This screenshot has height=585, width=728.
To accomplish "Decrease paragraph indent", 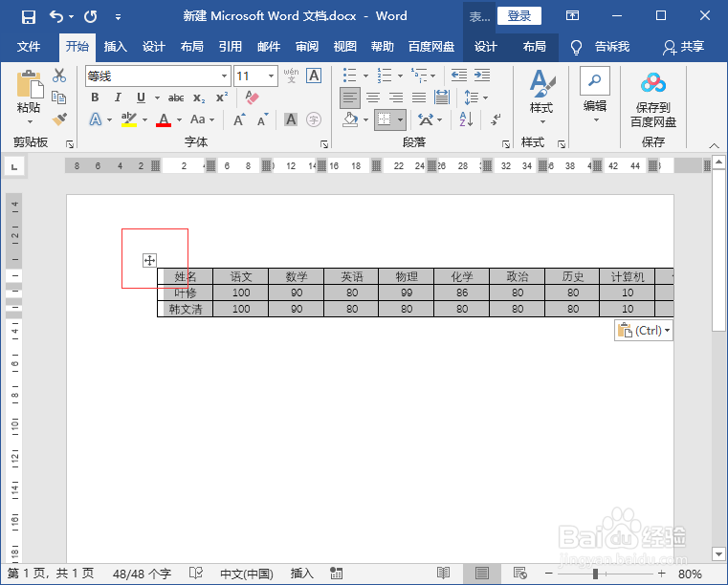I will [459, 76].
